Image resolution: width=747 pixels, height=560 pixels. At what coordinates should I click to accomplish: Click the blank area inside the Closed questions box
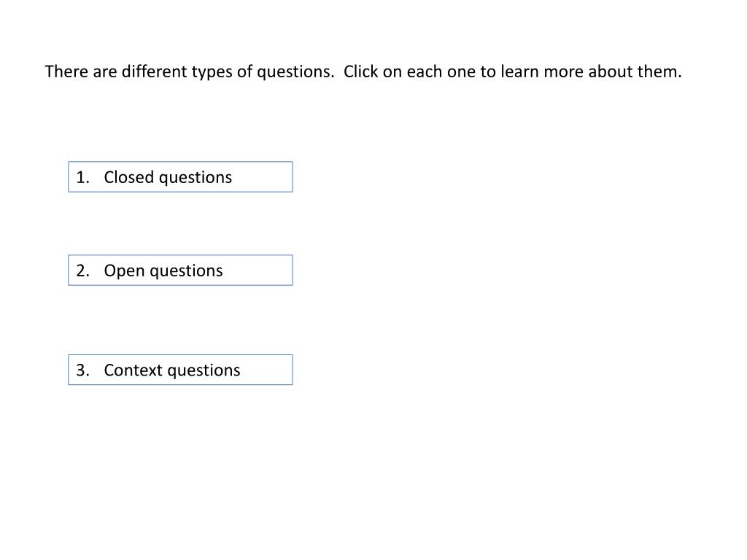click(x=262, y=177)
